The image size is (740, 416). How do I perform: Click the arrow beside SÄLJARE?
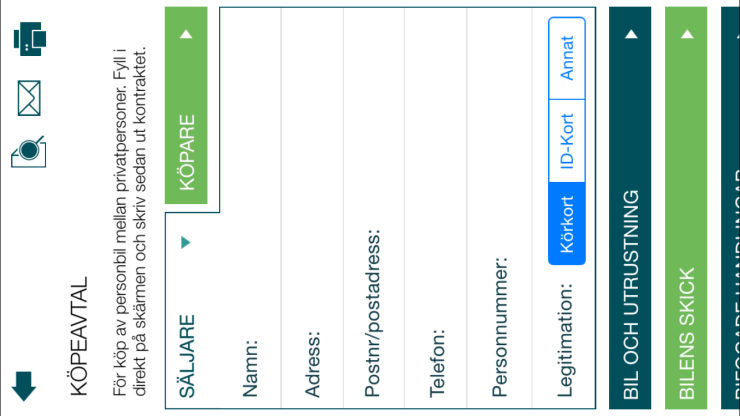click(186, 242)
